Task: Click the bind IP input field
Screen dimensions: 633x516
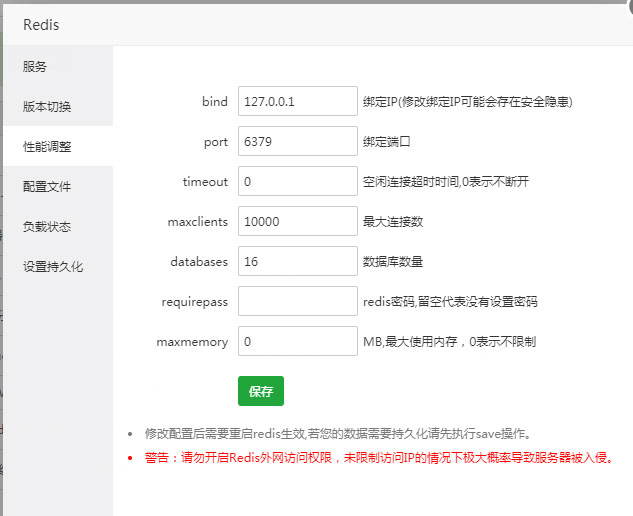Action: pos(297,102)
